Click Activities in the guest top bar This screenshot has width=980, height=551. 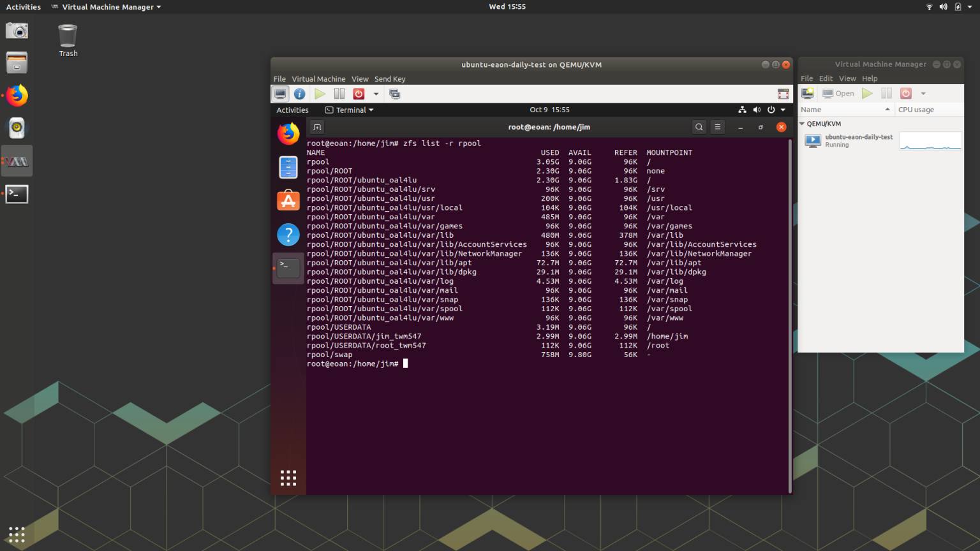[292, 110]
